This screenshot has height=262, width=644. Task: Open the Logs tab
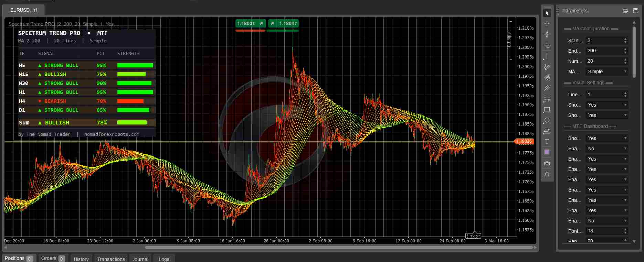pos(164,259)
